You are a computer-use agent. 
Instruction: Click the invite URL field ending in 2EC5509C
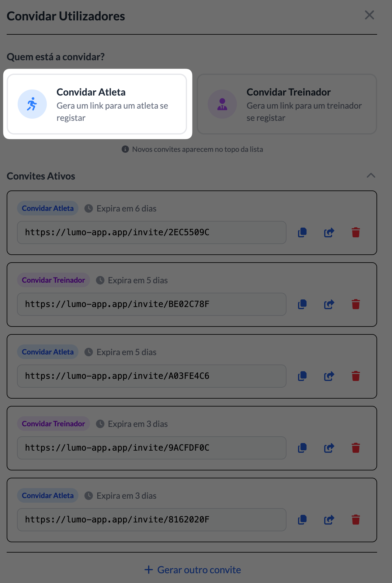click(151, 232)
